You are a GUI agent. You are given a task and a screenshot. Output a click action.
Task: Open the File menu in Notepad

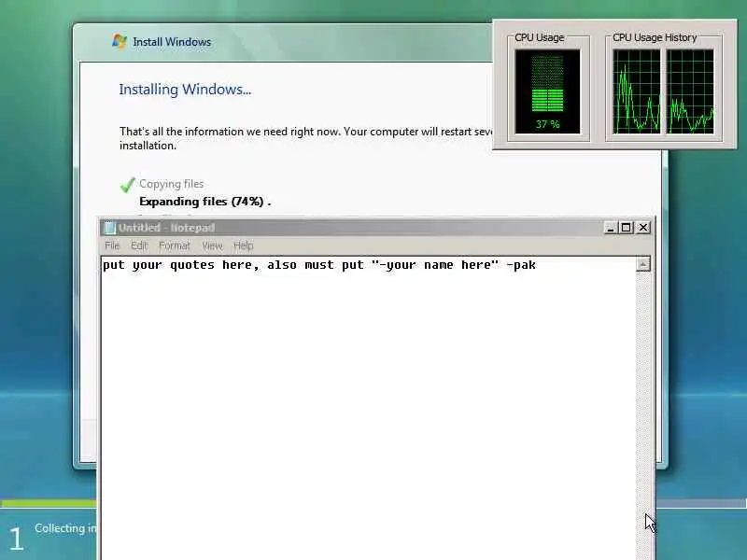click(112, 245)
